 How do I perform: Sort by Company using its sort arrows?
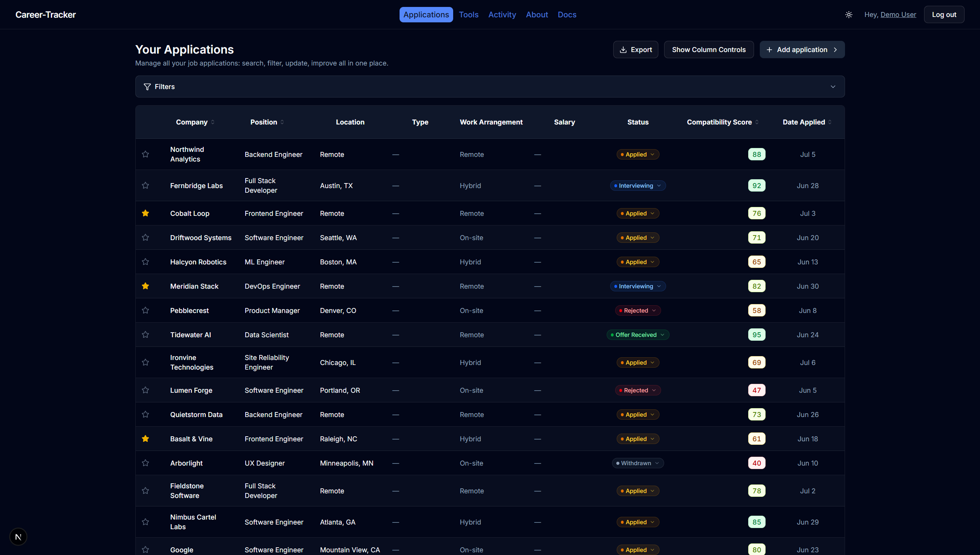pos(213,122)
